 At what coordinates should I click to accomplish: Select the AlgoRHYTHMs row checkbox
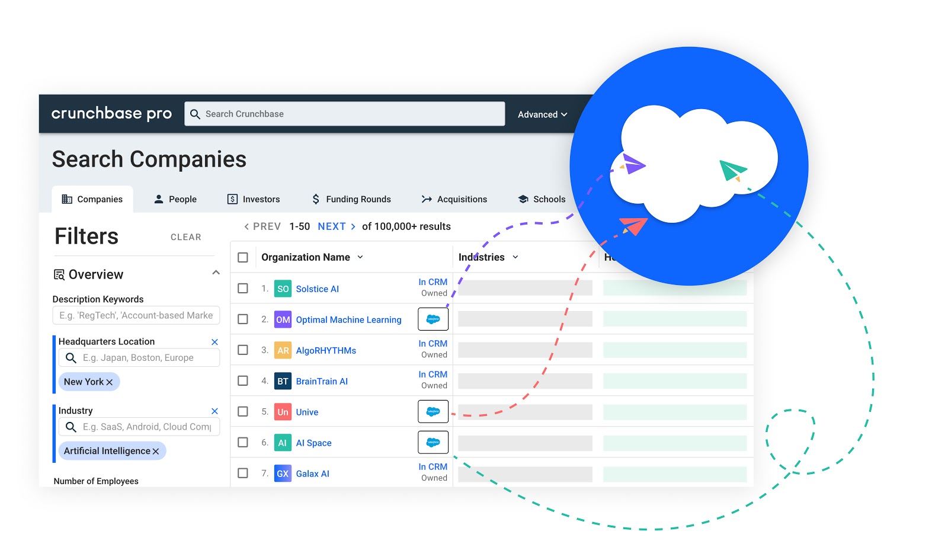(x=243, y=350)
